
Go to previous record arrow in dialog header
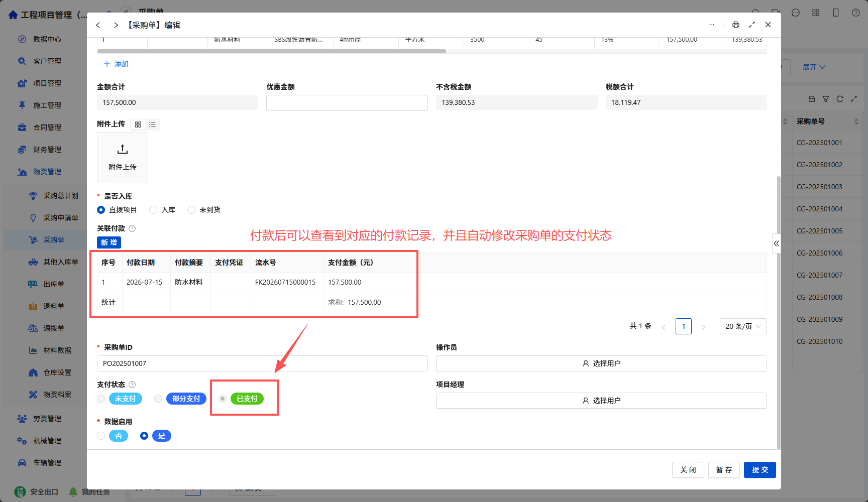pyautogui.click(x=98, y=25)
